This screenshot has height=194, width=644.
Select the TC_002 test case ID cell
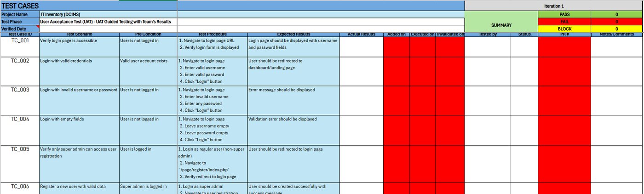point(19,71)
